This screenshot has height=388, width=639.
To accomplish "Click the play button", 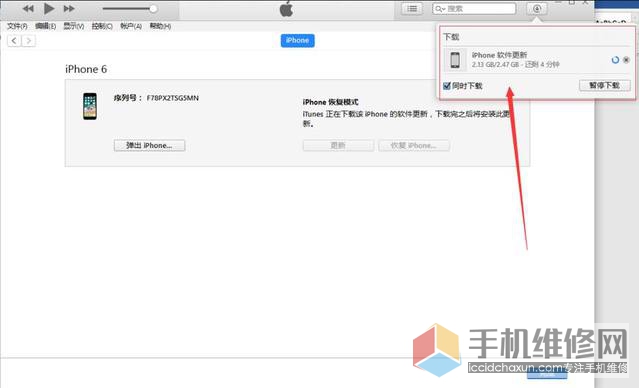I will coord(49,8).
